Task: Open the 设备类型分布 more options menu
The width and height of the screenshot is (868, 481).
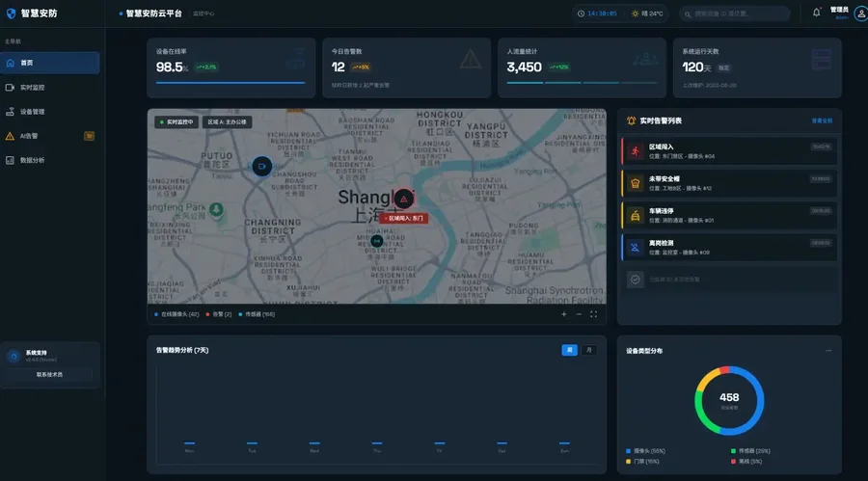Action: (828, 350)
